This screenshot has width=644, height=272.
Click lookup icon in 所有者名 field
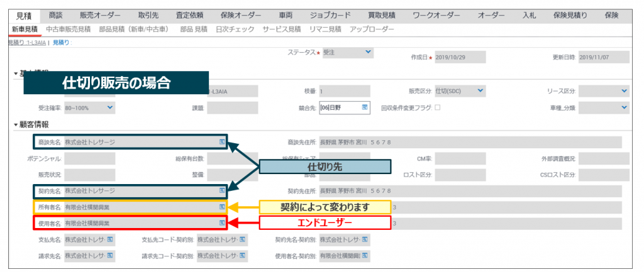[x=221, y=206]
